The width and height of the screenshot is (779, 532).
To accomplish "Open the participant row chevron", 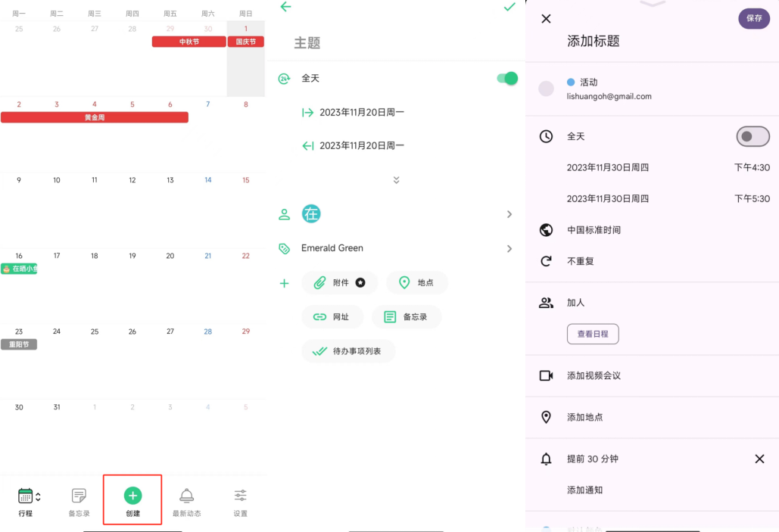I will coord(509,214).
